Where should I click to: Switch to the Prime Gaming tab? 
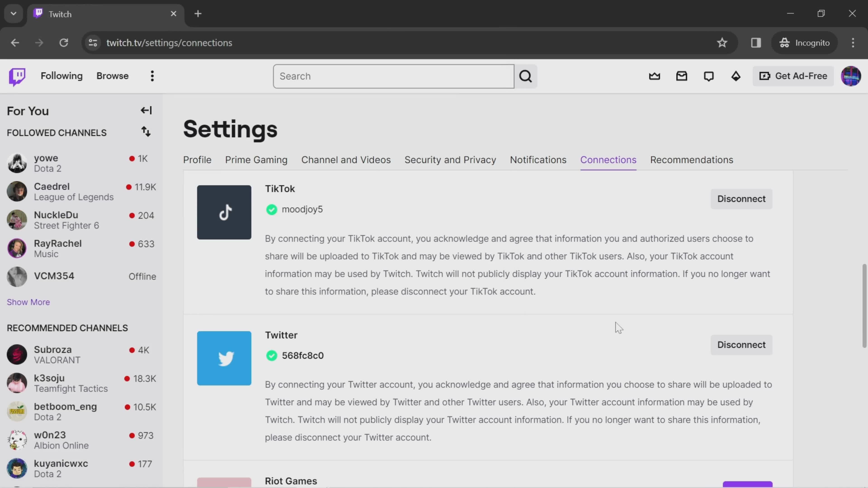tap(256, 160)
